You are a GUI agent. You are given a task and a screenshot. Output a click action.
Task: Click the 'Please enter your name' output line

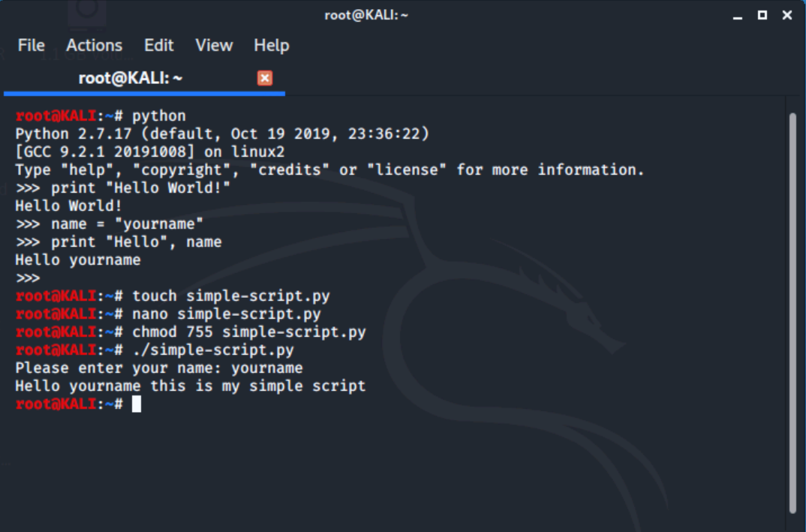[x=159, y=368]
